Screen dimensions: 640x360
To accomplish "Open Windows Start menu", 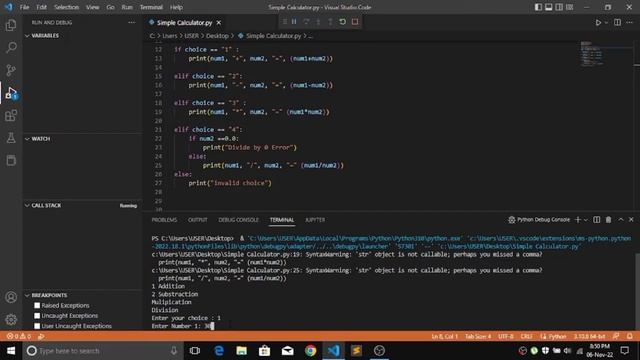I will 11,351.
